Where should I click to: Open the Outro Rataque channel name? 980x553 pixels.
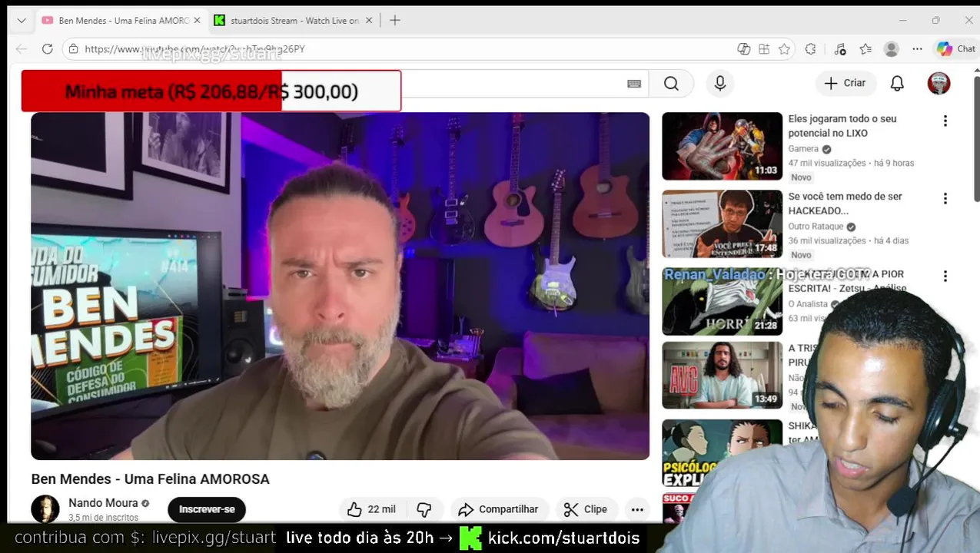pos(816,227)
